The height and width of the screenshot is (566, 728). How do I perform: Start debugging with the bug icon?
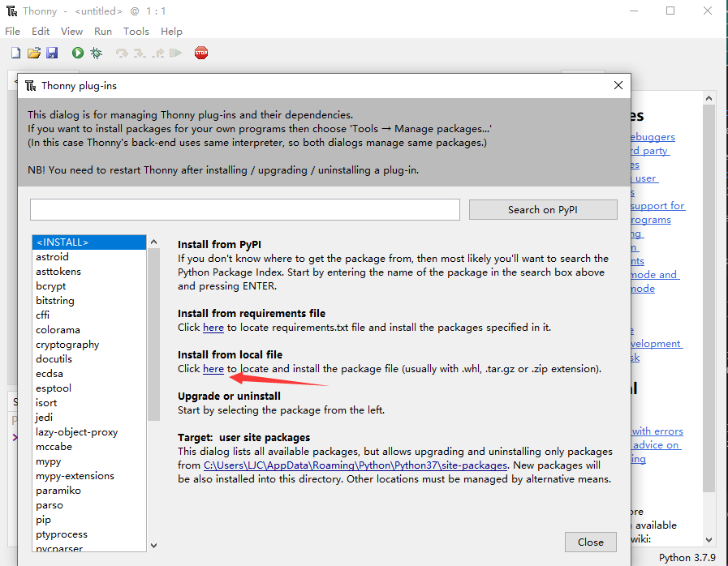pos(96,53)
